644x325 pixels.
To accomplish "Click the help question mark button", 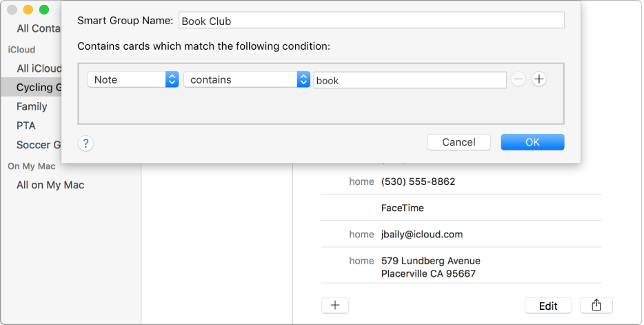I will (x=86, y=144).
